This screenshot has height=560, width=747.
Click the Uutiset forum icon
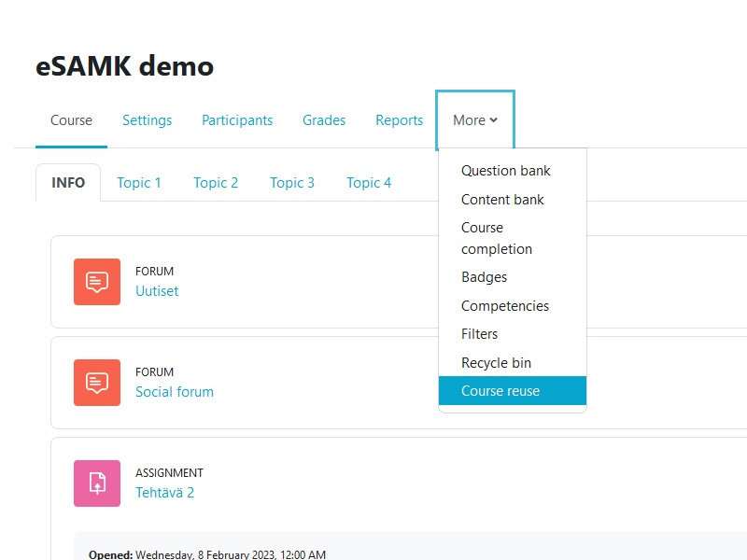point(97,282)
